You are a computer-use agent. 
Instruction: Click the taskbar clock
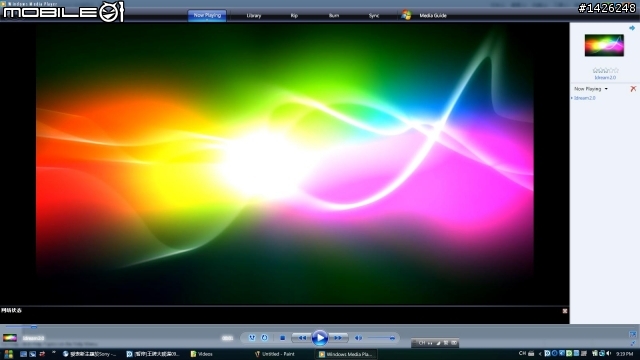[x=624, y=354]
